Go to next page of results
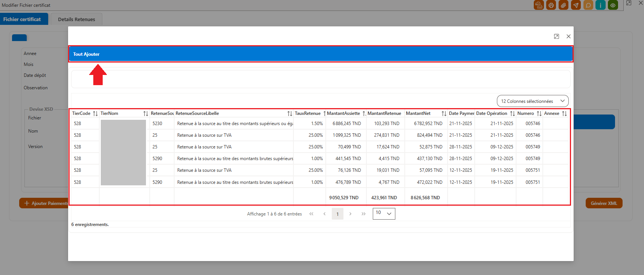The image size is (644, 275). click(350, 214)
